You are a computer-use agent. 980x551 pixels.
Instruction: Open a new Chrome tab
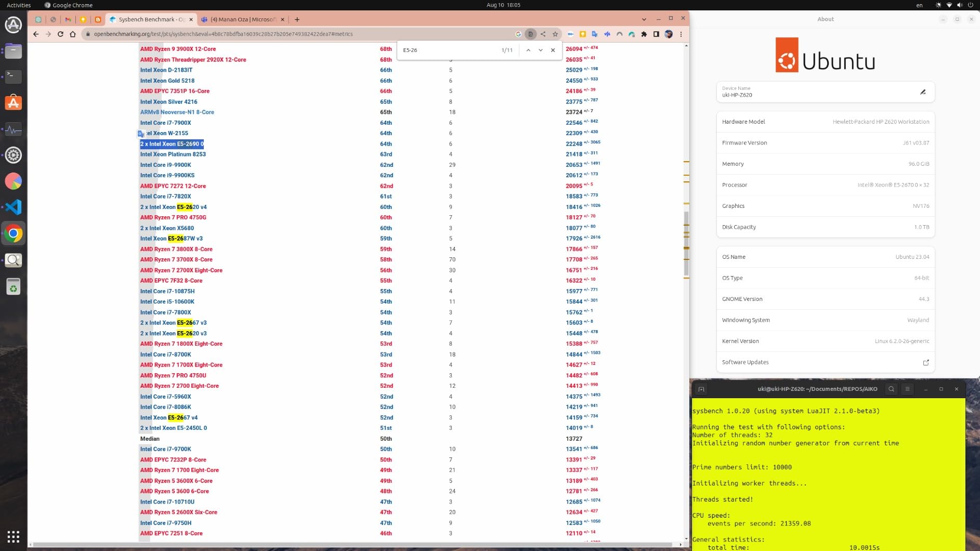297,20
